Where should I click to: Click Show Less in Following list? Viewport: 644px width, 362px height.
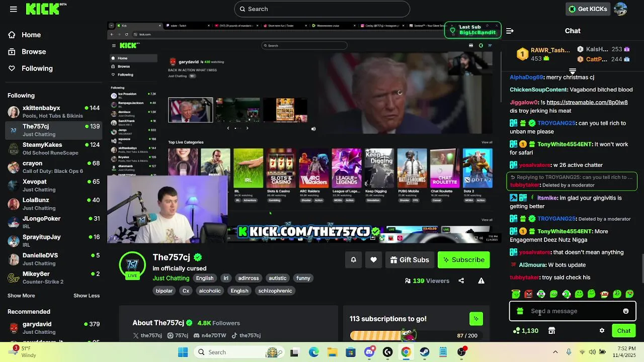point(87,296)
